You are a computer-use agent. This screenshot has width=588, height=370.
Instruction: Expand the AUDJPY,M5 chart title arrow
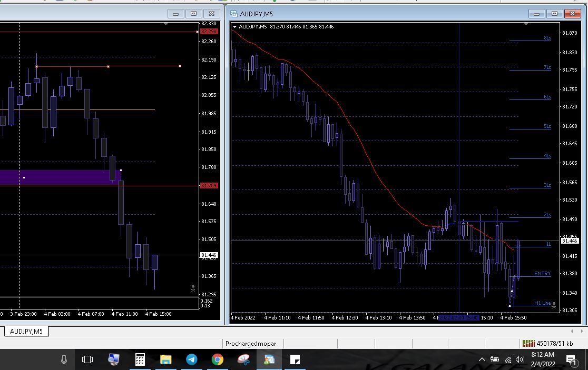coord(235,27)
